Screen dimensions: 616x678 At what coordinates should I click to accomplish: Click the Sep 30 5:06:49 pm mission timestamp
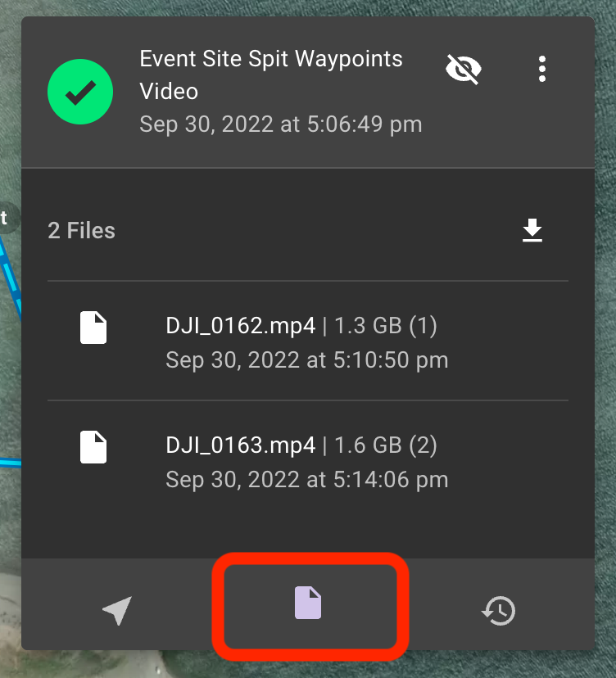281,124
